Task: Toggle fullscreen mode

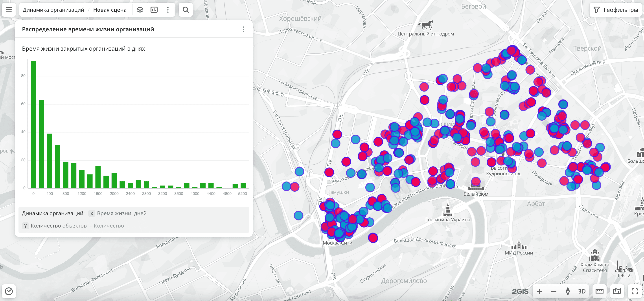Action: pos(635,291)
